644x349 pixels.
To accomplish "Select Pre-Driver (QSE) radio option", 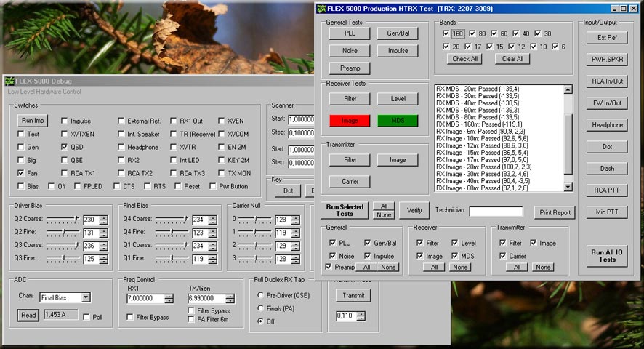I will (260, 295).
